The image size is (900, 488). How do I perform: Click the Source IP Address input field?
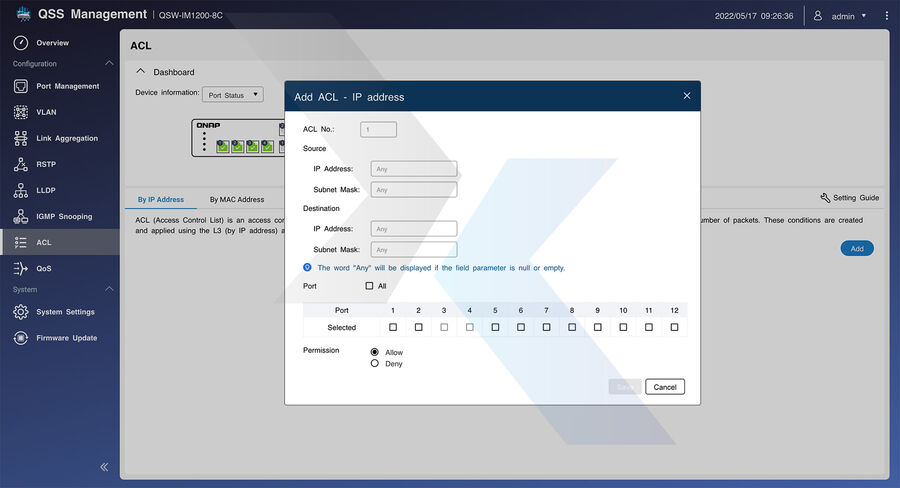pyautogui.click(x=414, y=169)
